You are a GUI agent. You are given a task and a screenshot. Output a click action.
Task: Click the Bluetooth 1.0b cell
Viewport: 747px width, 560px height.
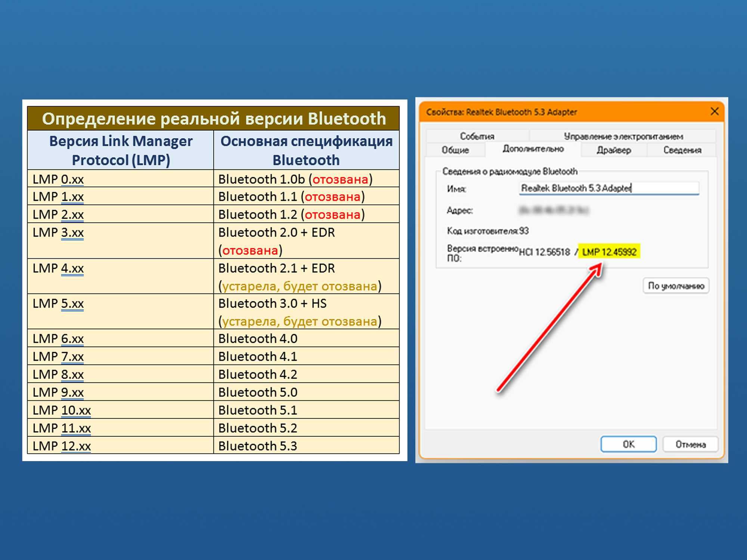tap(306, 179)
